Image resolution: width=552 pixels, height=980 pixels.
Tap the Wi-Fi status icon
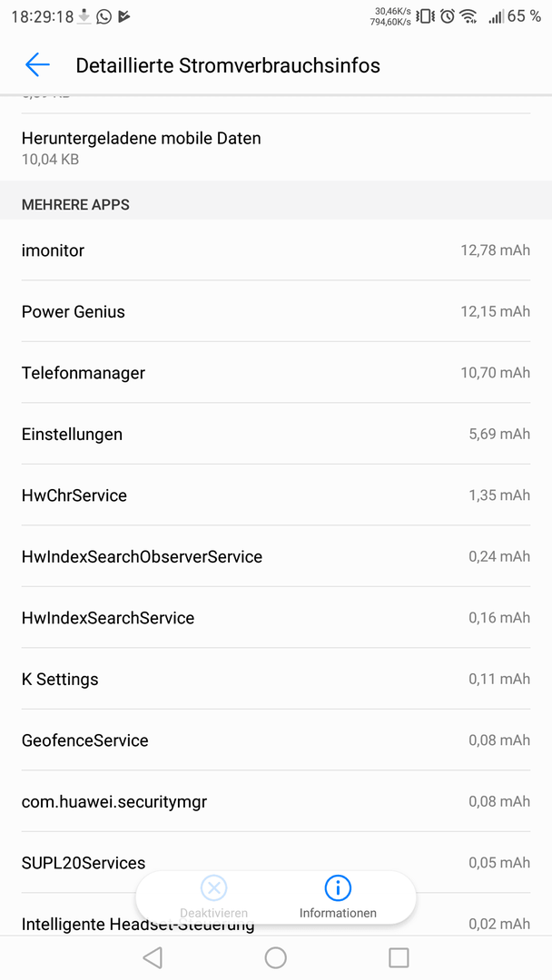(468, 17)
